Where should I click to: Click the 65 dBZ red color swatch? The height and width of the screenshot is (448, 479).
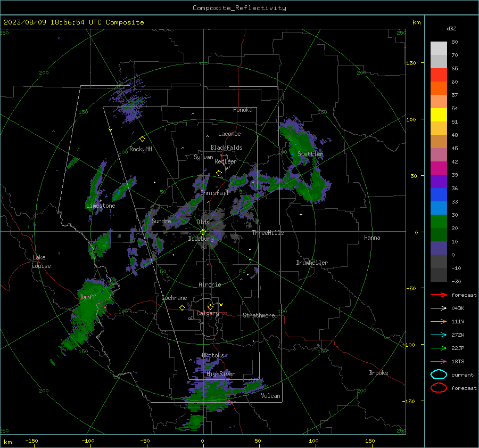(439, 75)
